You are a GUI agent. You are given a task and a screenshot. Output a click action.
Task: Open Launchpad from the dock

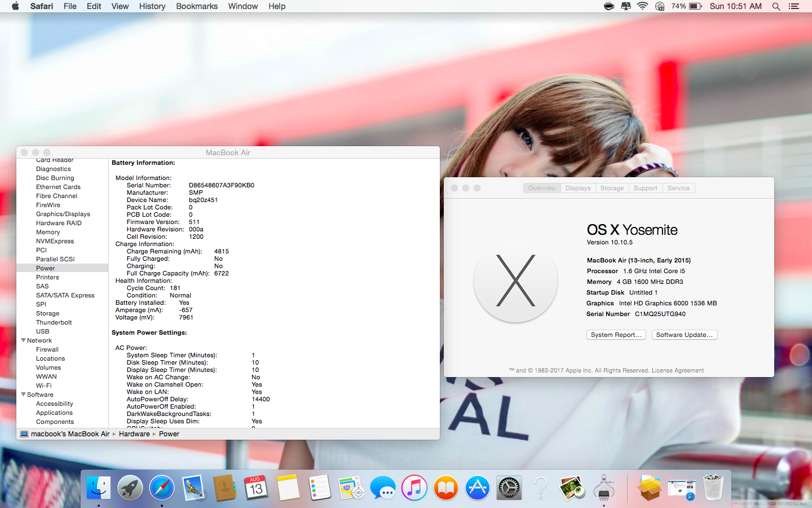(130, 488)
